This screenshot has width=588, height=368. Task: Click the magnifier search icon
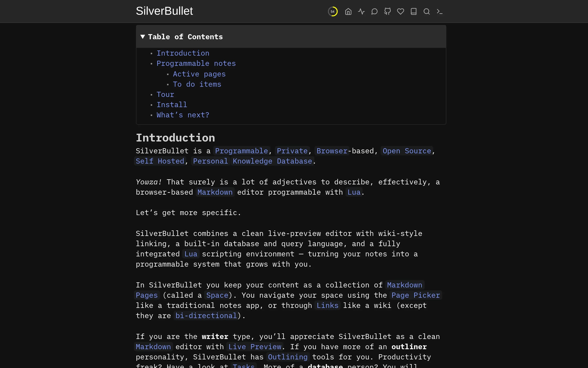click(427, 11)
